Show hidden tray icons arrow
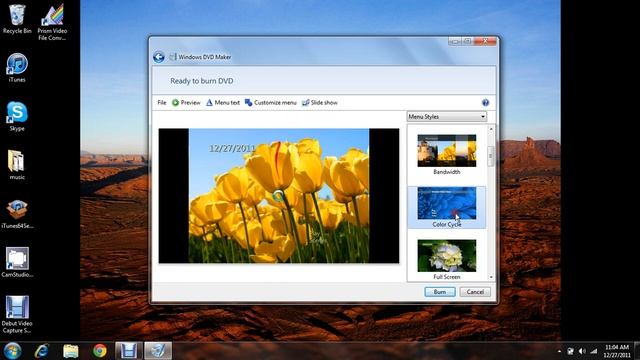Viewport: 640px width, 360px height. coord(559,351)
